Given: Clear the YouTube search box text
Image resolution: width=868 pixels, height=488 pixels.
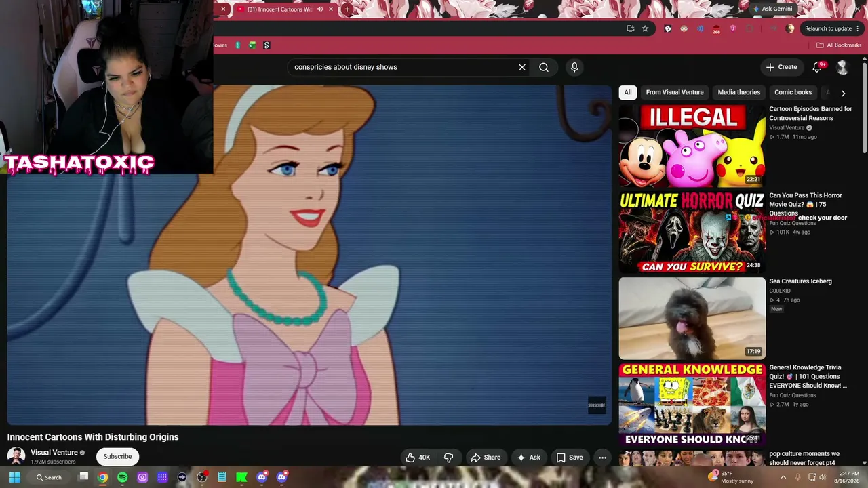Looking at the screenshot, I should coord(522,67).
